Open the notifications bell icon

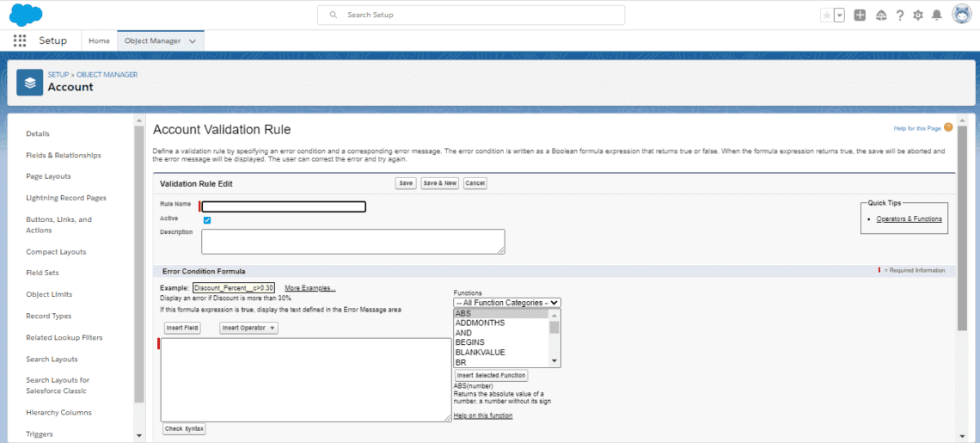[x=936, y=15]
